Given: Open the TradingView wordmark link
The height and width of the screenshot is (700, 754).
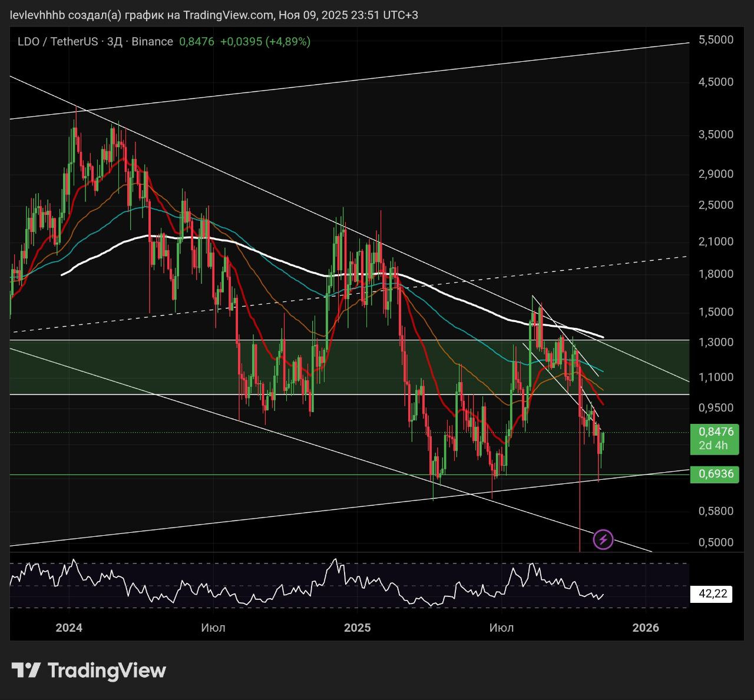Looking at the screenshot, I should pyautogui.click(x=107, y=670).
